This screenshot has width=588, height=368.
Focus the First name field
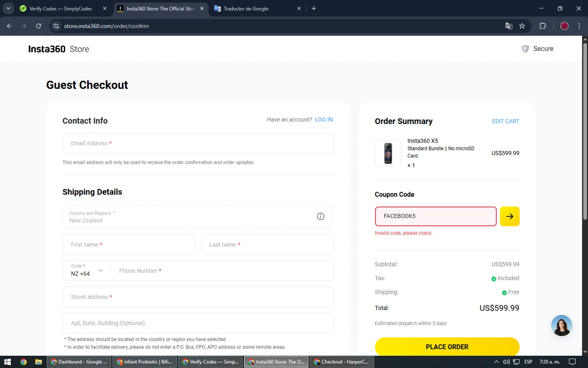click(129, 245)
